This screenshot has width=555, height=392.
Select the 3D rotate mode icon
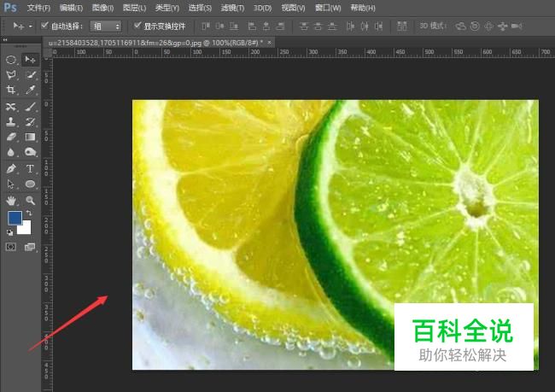(x=460, y=26)
